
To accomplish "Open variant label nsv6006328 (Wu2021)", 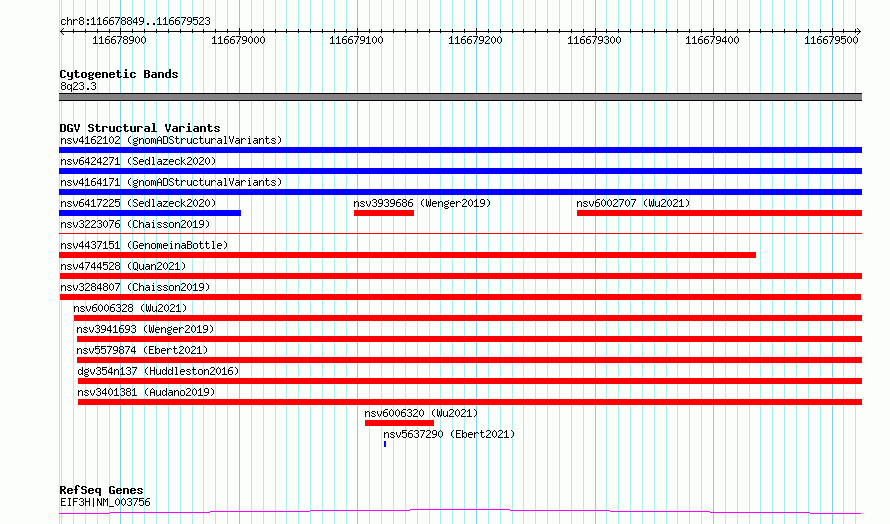I will 130,308.
